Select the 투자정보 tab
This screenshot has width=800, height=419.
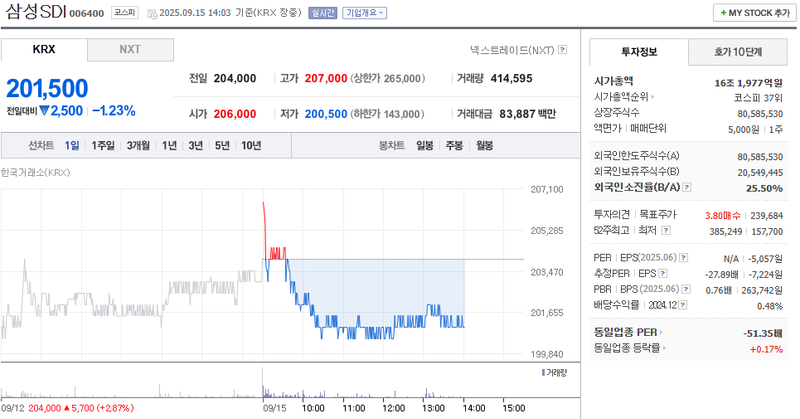click(639, 52)
